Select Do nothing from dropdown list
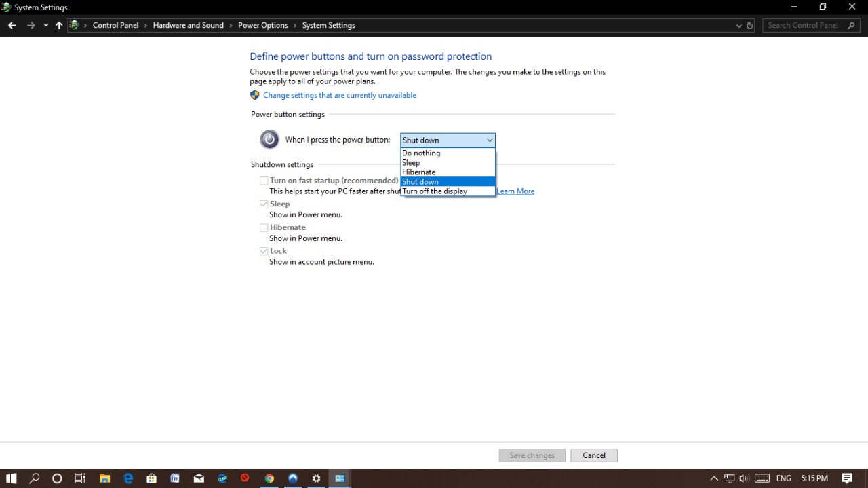Viewport: 868px width, 488px height. coord(448,153)
